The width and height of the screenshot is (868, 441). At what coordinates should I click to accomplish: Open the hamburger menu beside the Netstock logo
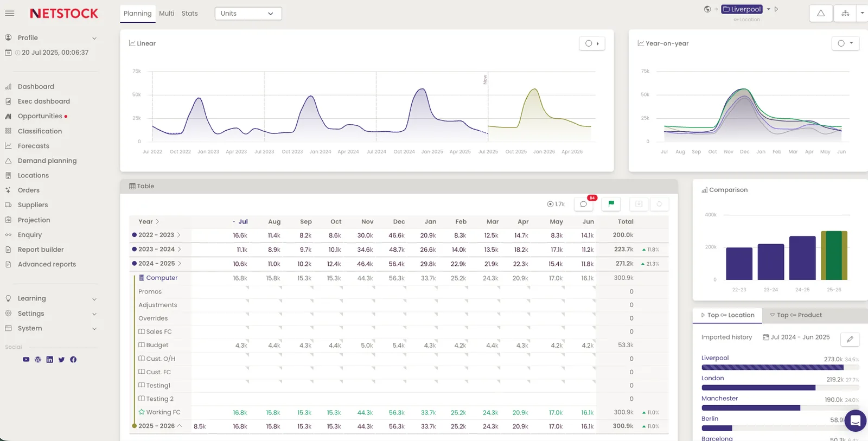(x=9, y=14)
